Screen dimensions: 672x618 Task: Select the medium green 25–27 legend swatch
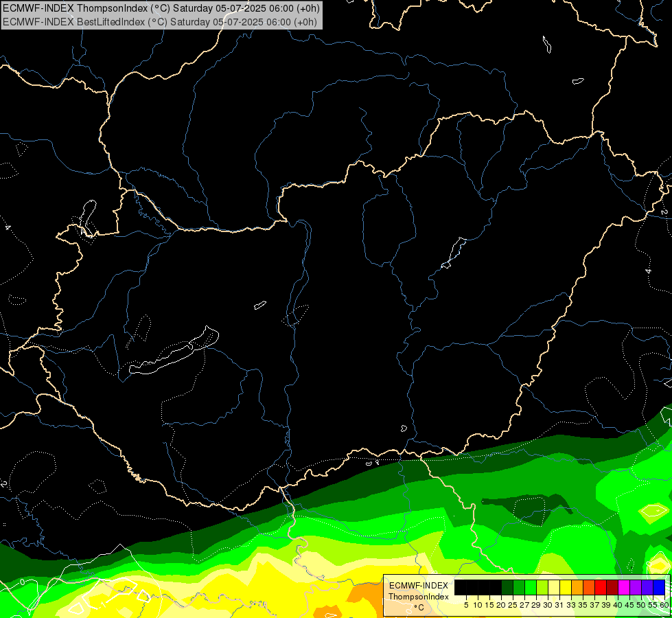(519, 587)
